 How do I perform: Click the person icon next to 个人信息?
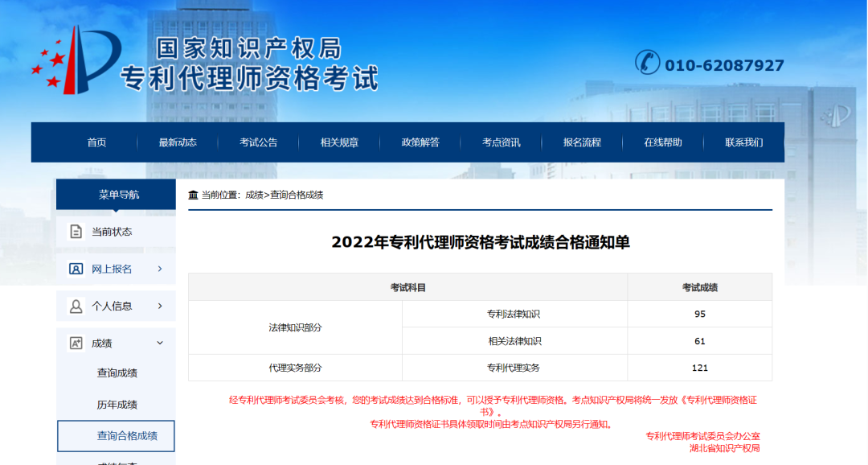coord(76,306)
